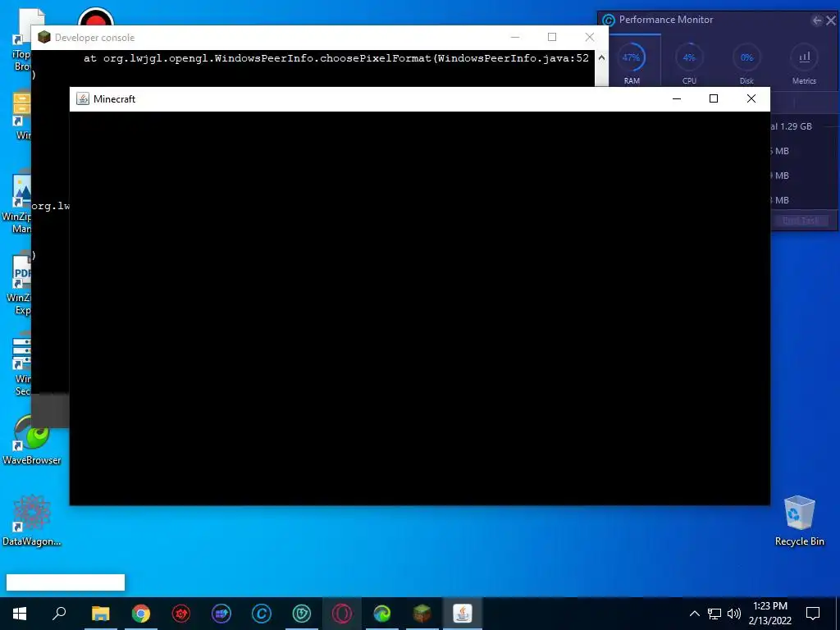Open Opera browser from the taskbar

[x=342, y=614]
